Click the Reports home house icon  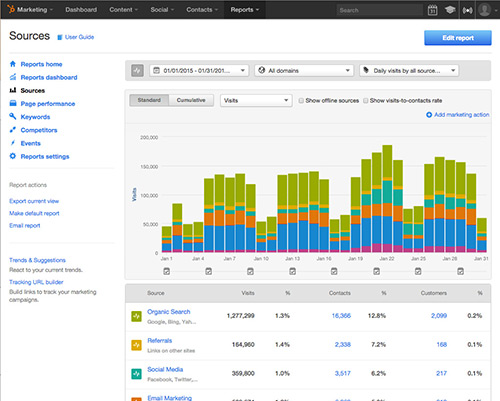tap(13, 64)
